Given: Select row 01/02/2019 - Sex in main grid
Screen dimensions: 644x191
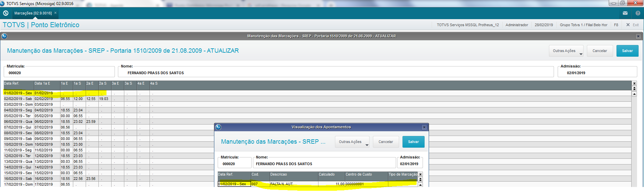Looking at the screenshot, I should (x=317, y=93).
